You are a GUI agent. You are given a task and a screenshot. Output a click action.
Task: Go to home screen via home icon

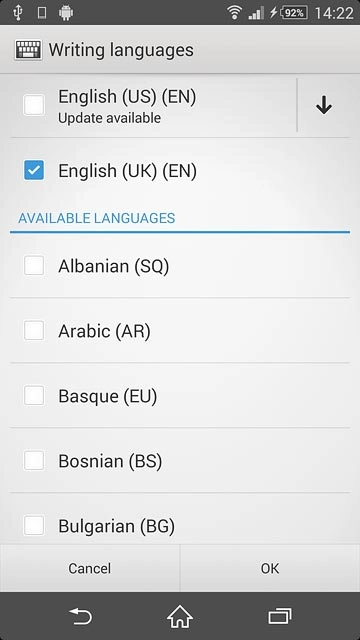[180, 616]
